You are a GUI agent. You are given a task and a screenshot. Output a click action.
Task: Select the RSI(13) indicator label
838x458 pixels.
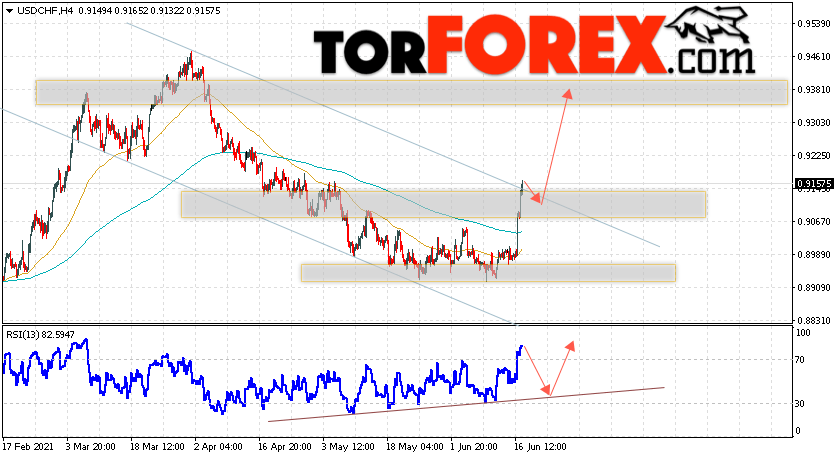pyautogui.click(x=41, y=335)
